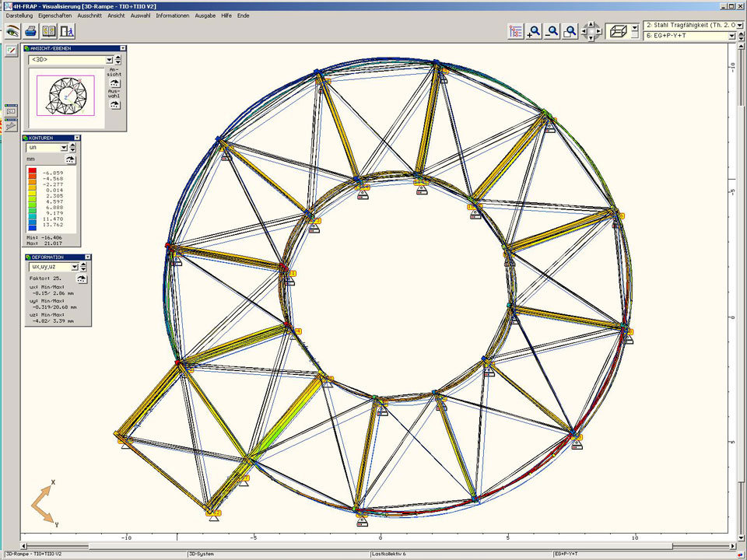Collapse the ANSICHT/EBENEN panel
The height and width of the screenshot is (560, 747).
pyautogui.click(x=122, y=48)
